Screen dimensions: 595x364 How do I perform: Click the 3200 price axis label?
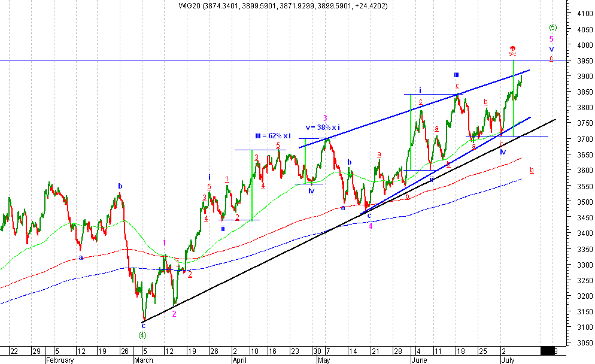point(584,296)
